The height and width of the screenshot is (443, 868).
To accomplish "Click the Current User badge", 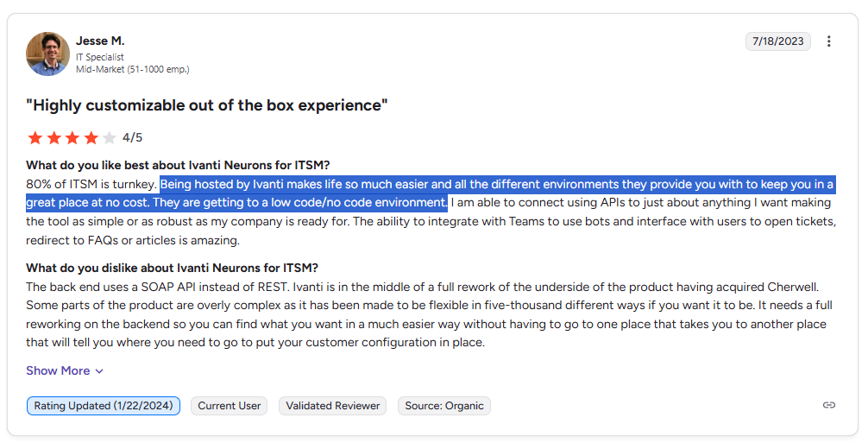I will [230, 405].
